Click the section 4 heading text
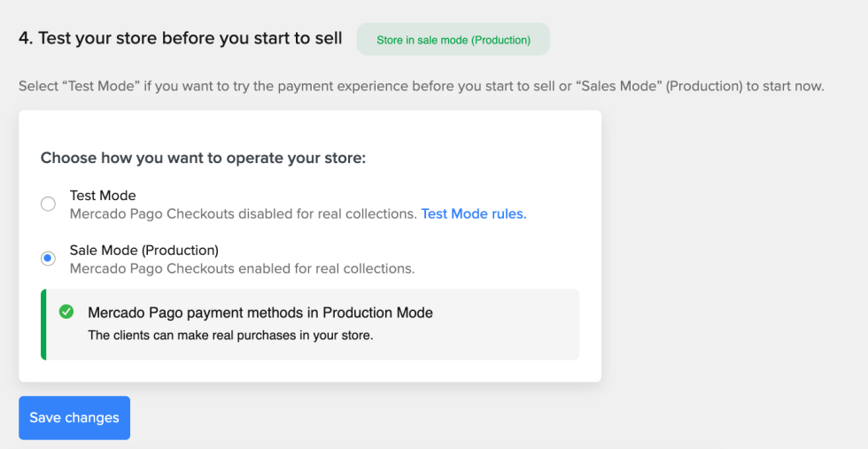 click(x=181, y=39)
